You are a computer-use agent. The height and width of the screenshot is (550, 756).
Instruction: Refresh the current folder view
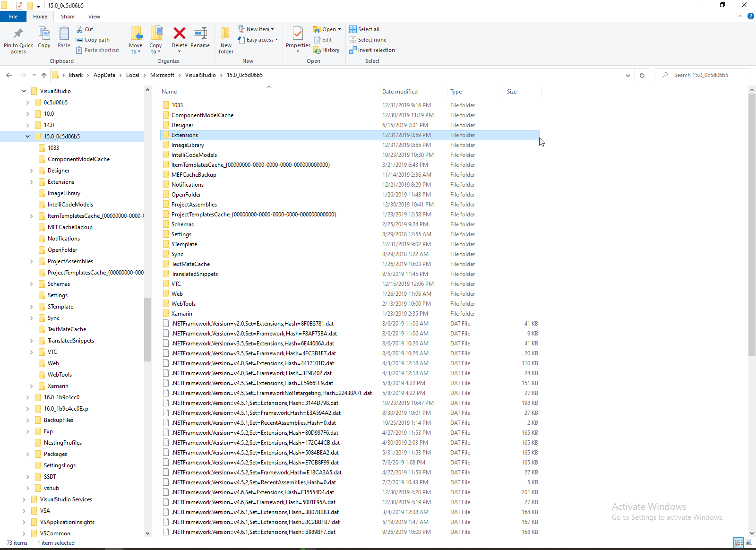pyautogui.click(x=642, y=75)
